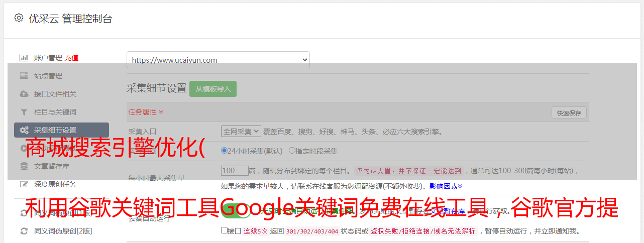Image resolution: width=644 pixels, height=243 pixels.
Task: Click the refresh icon beside 同义词伪原创[2版]
Action: pos(24,231)
